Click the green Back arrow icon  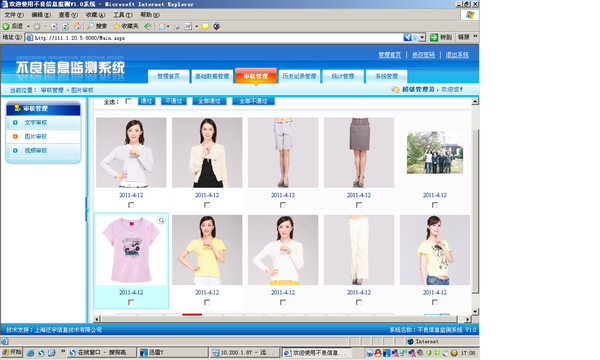pos(6,26)
